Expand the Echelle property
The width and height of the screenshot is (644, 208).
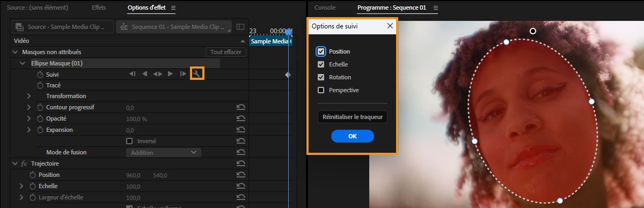(21, 186)
